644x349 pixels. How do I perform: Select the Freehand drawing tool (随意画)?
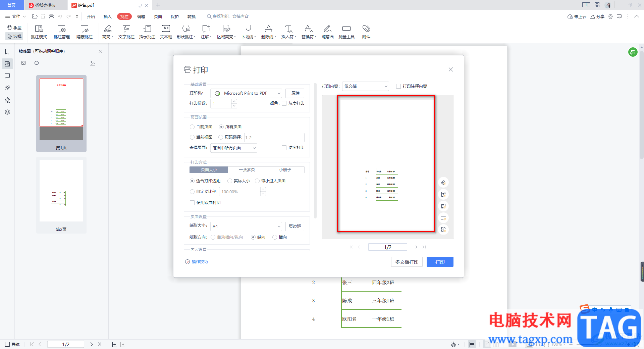point(328,32)
